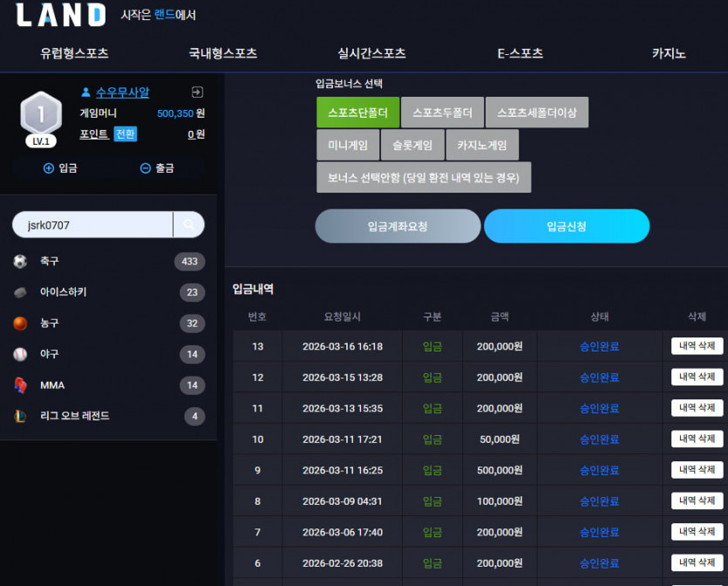Image resolution: width=728 pixels, height=586 pixels.
Task: Open the 카지노 menu
Action: click(x=669, y=53)
